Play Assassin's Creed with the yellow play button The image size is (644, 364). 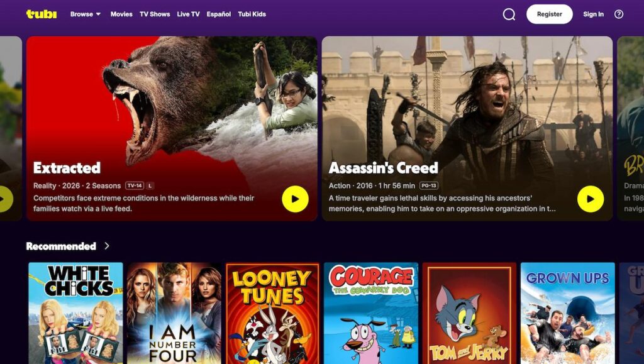[590, 199]
